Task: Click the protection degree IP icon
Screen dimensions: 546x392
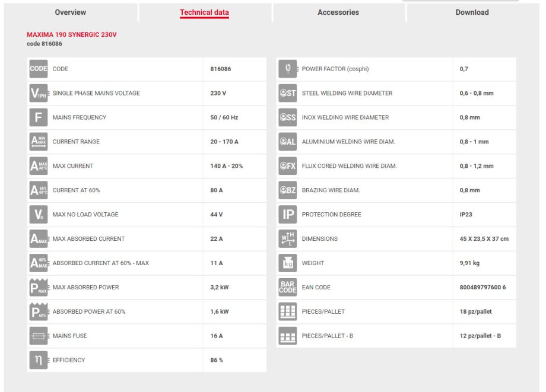Action: click(x=288, y=214)
